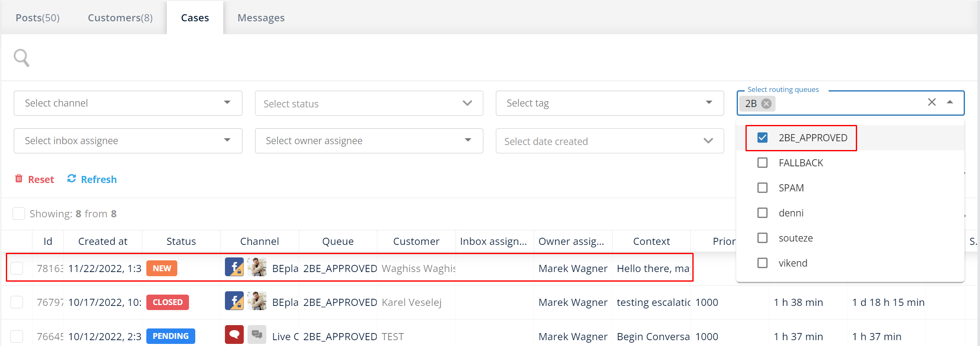The width and height of the screenshot is (980, 346).
Task: Click the PENDING status badge
Action: click(171, 336)
